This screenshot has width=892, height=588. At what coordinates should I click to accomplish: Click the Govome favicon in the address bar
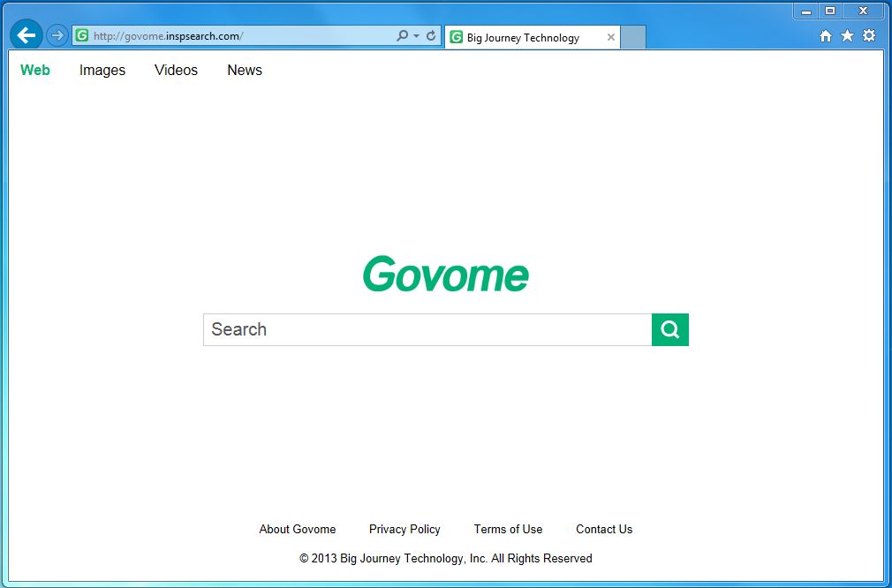[x=80, y=34]
